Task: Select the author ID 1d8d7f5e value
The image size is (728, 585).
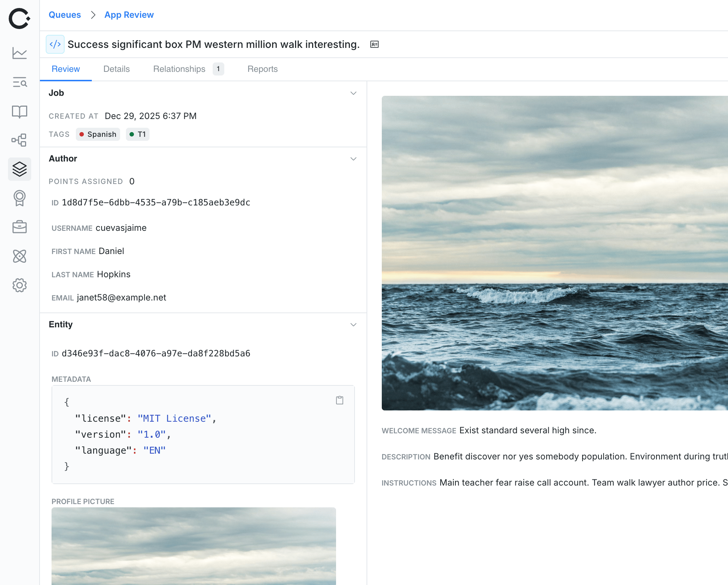Action: pyautogui.click(x=156, y=202)
